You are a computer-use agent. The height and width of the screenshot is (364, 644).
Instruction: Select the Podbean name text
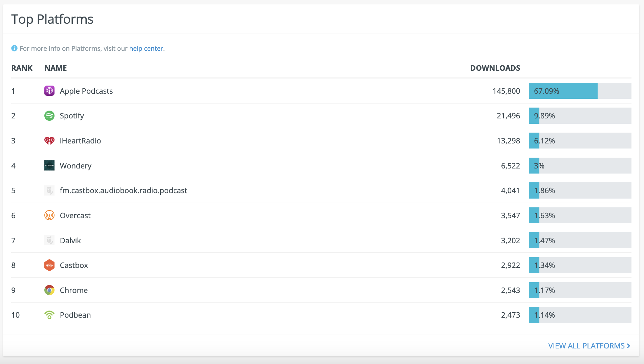coord(75,315)
